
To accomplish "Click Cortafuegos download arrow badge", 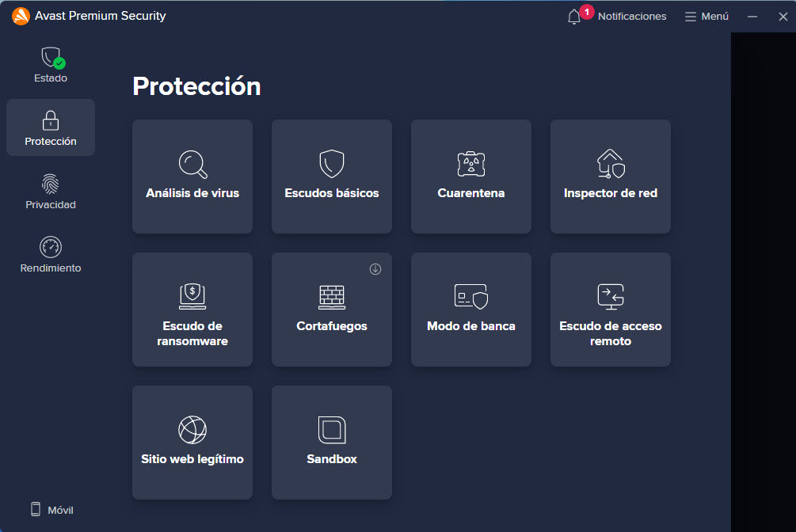I will tap(375, 269).
